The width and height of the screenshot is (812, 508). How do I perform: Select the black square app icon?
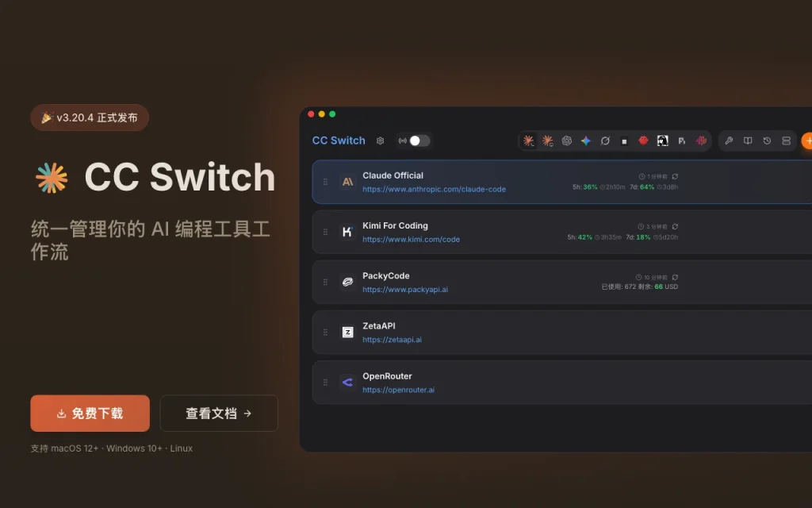624,140
